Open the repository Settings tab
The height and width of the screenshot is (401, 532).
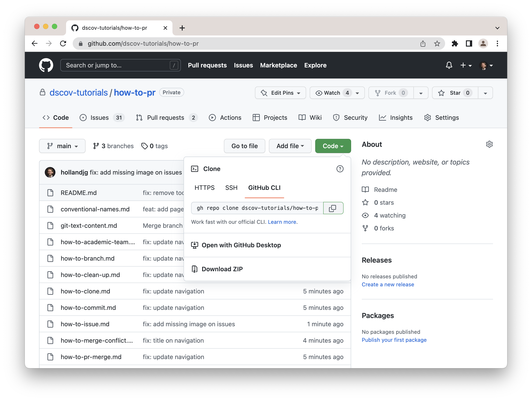tap(442, 118)
